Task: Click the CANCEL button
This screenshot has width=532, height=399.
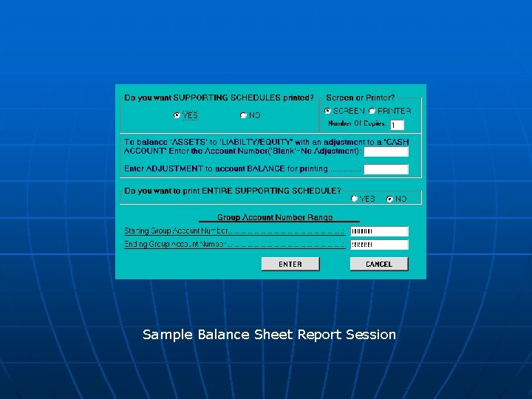Action: click(379, 264)
